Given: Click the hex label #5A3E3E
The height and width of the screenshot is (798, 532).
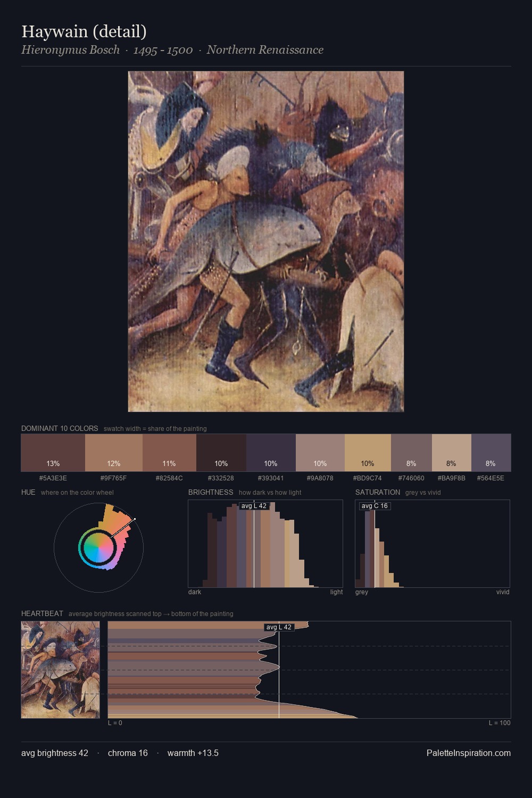Looking at the screenshot, I should (x=53, y=478).
